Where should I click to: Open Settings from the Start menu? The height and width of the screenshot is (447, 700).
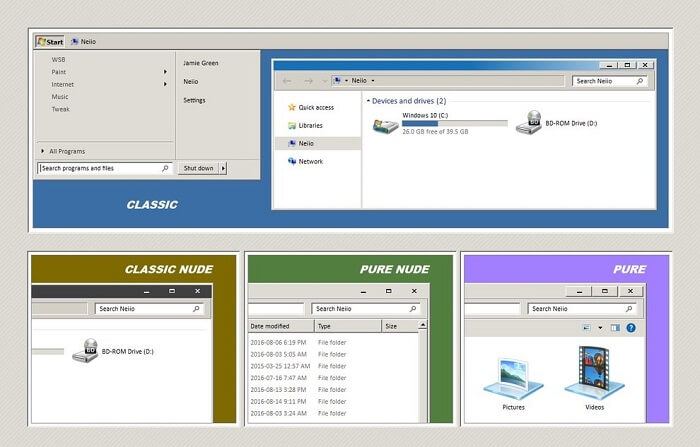click(x=195, y=100)
